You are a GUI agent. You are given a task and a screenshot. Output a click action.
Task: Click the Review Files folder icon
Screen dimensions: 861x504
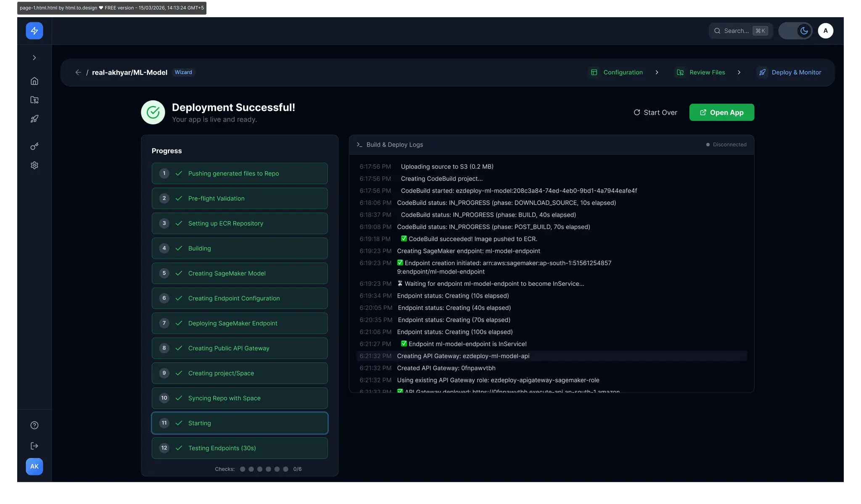click(x=680, y=72)
